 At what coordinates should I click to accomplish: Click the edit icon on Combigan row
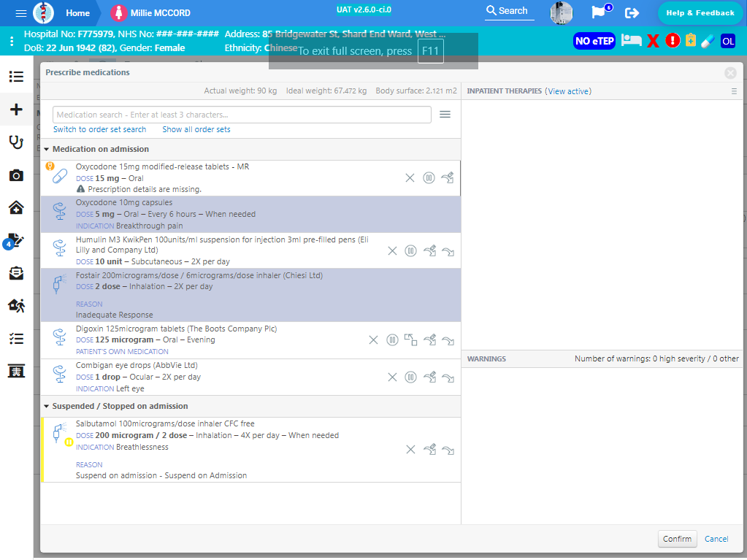429,377
